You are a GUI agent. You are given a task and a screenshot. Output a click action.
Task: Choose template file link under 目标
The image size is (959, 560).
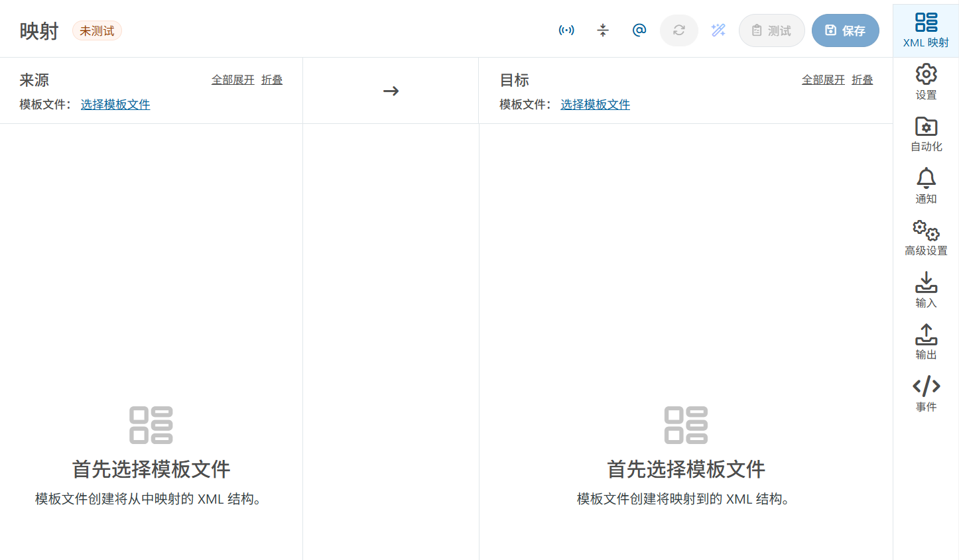(595, 105)
